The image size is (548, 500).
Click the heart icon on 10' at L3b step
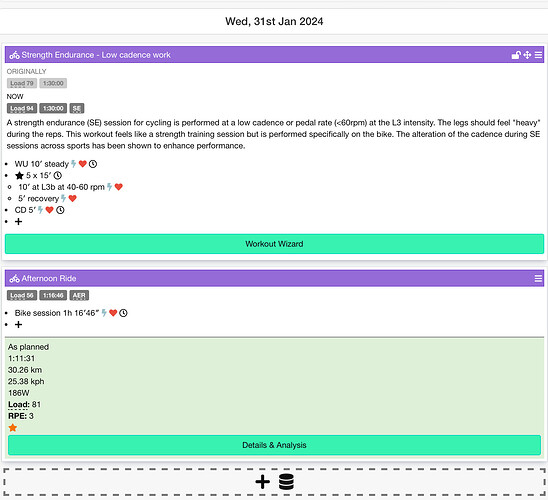[x=118, y=187]
